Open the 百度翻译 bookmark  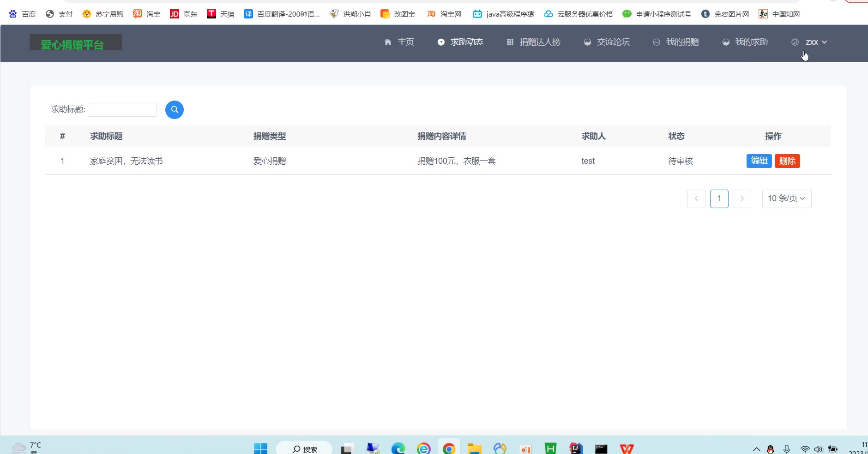point(282,14)
